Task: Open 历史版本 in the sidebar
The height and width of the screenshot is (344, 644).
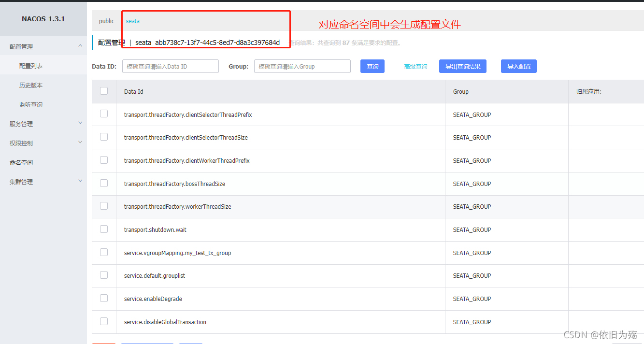Action: coord(31,85)
